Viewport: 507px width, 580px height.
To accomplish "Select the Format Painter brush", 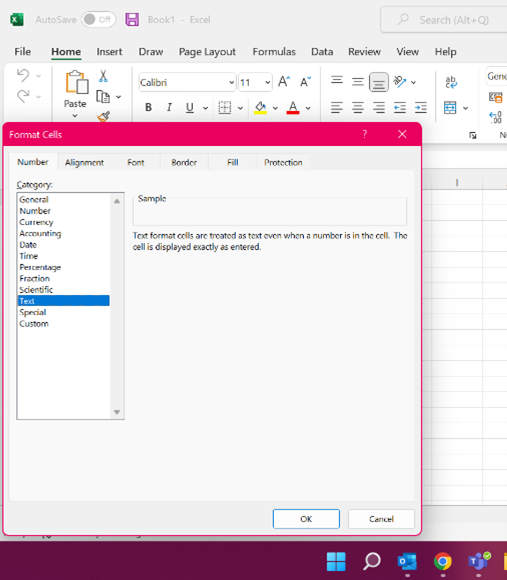I will [x=104, y=117].
